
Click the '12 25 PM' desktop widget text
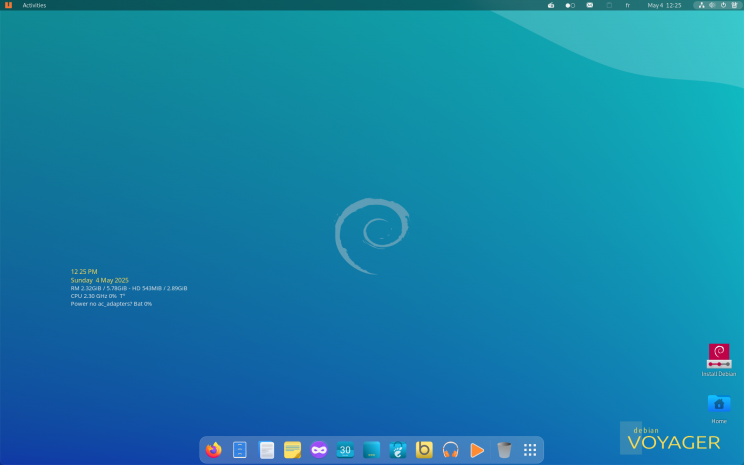pyautogui.click(x=84, y=271)
